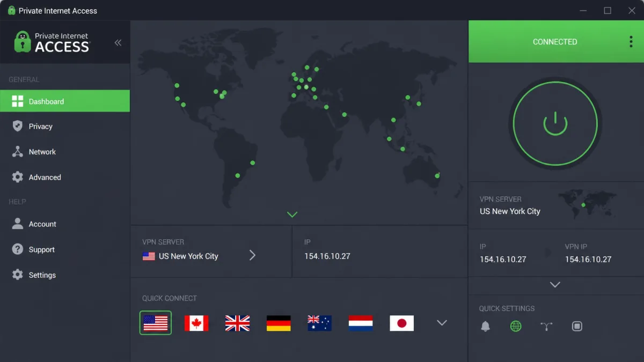Image resolution: width=644 pixels, height=362 pixels.
Task: Click the US flag beside US New York City
Action: [149, 256]
